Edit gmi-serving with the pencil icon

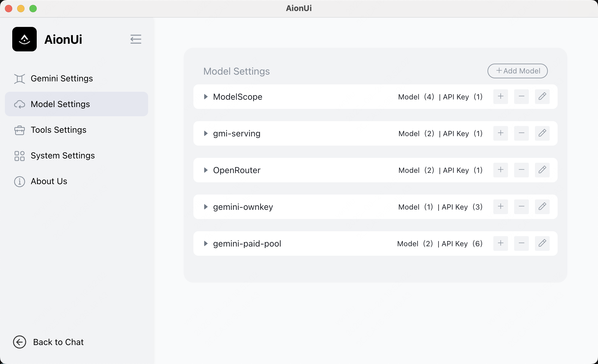[x=542, y=133]
